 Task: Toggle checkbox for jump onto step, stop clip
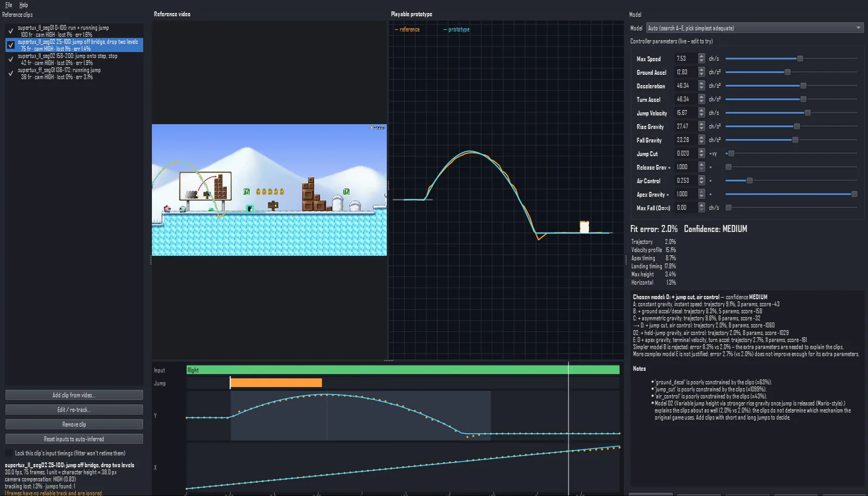coord(10,59)
